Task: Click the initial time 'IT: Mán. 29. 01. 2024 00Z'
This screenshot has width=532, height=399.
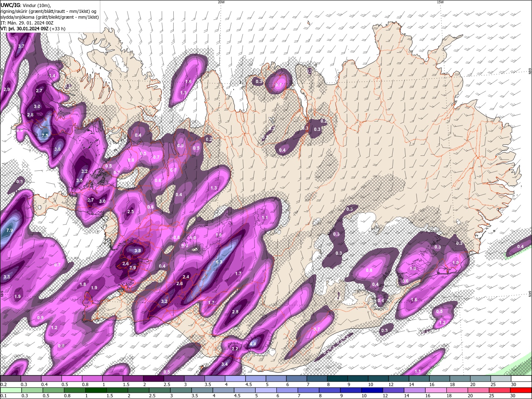Action: point(27,23)
